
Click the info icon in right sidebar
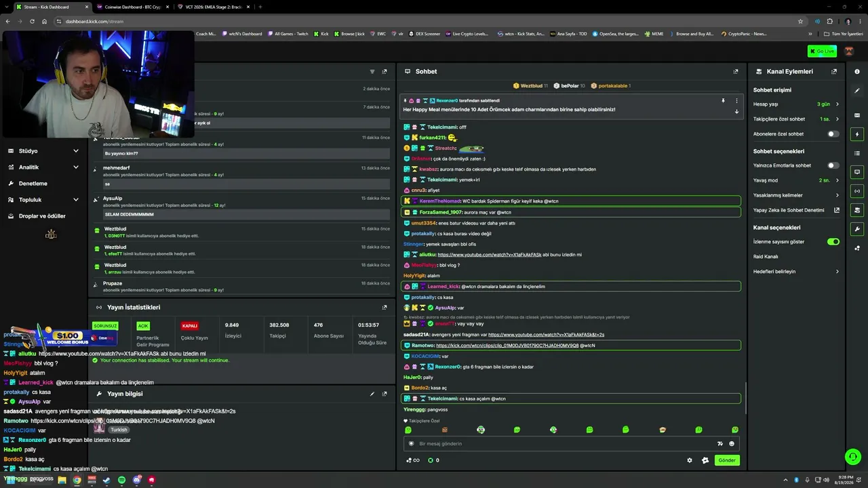(857, 71)
